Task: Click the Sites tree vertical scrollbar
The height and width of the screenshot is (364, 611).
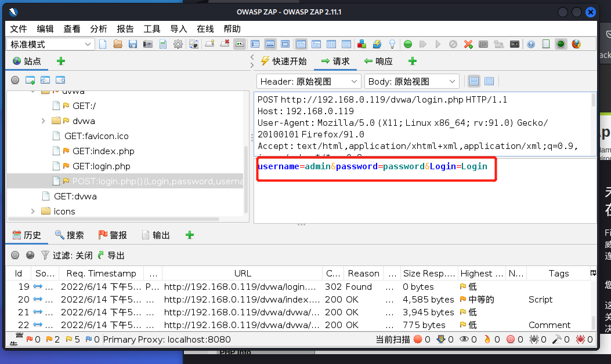Action: 246,179
